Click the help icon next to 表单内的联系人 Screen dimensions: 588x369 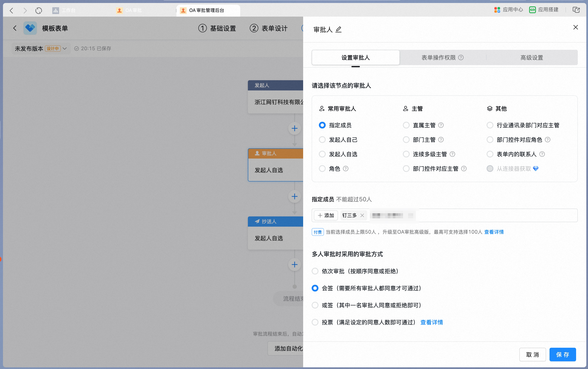542,154
